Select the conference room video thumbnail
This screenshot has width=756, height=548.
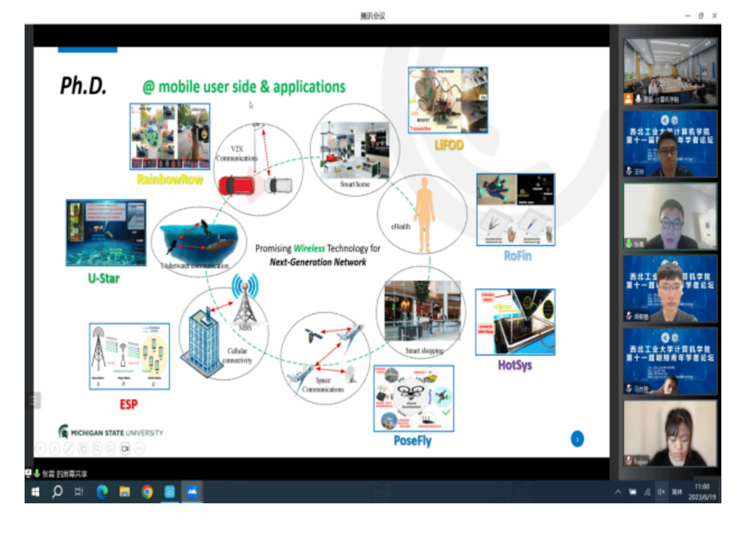(x=670, y=72)
